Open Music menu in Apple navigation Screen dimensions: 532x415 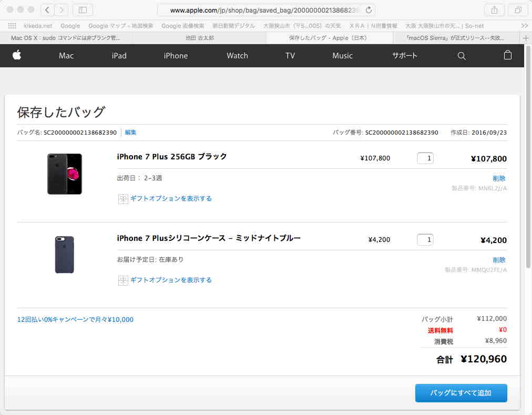tap(342, 56)
